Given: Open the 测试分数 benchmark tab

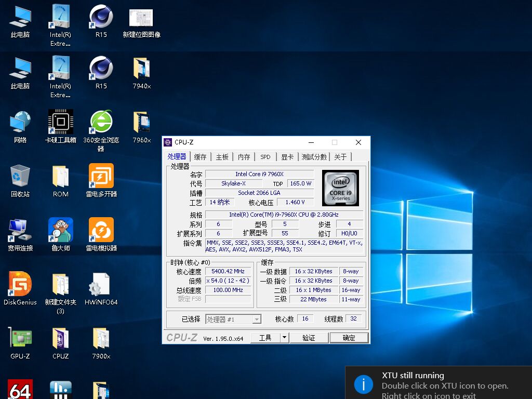Looking at the screenshot, I should pos(314,157).
